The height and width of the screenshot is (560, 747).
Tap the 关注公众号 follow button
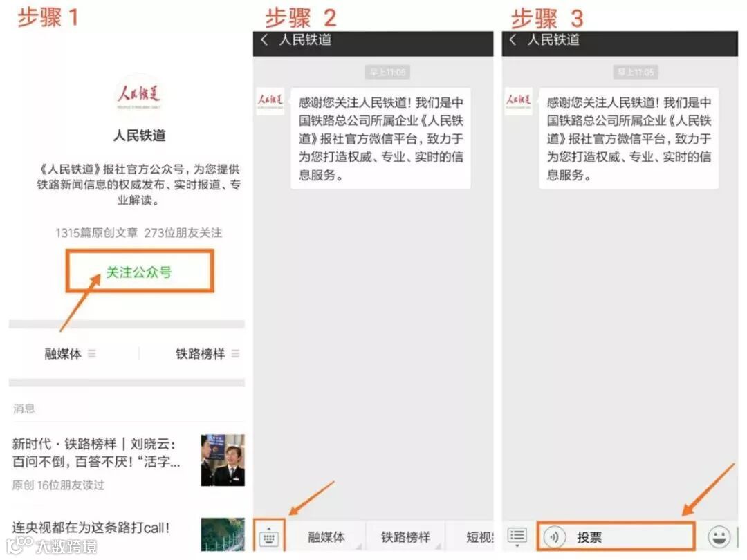pos(140,272)
